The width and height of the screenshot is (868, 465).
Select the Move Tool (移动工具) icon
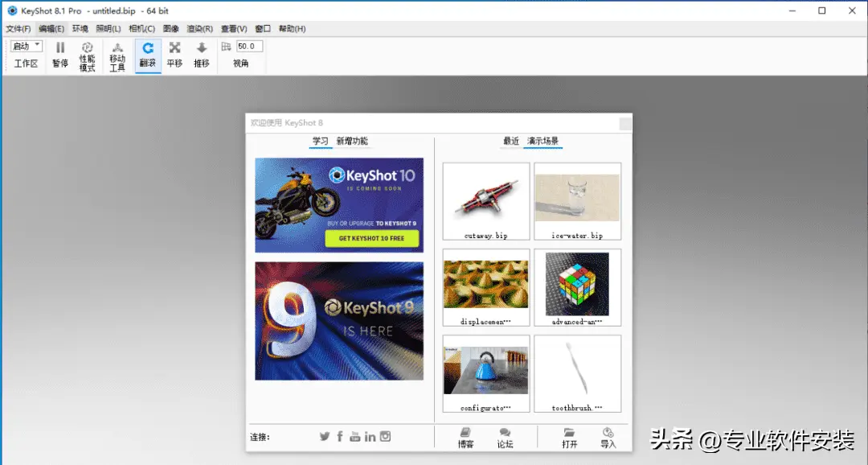pyautogui.click(x=117, y=47)
